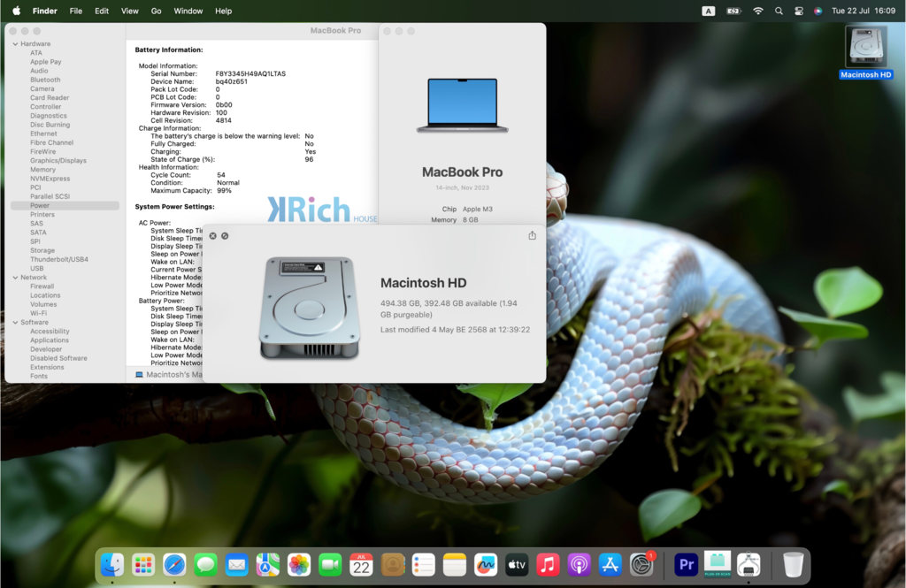Open Reminders from the Dock
This screenshot has width=906, height=588.
point(424,564)
